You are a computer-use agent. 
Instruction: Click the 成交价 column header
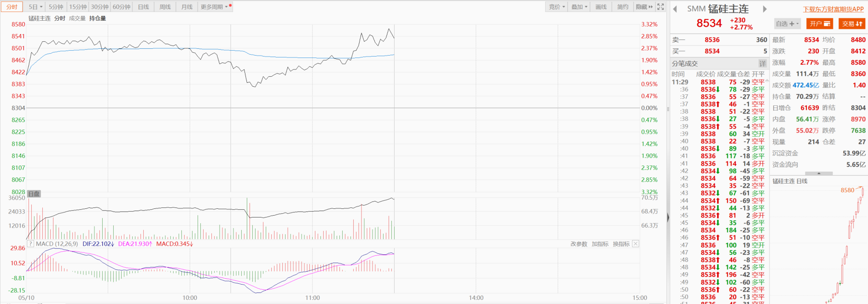(x=705, y=74)
